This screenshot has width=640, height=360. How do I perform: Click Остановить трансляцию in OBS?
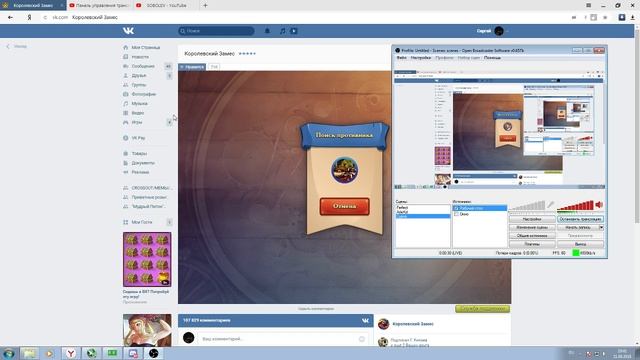click(x=580, y=219)
